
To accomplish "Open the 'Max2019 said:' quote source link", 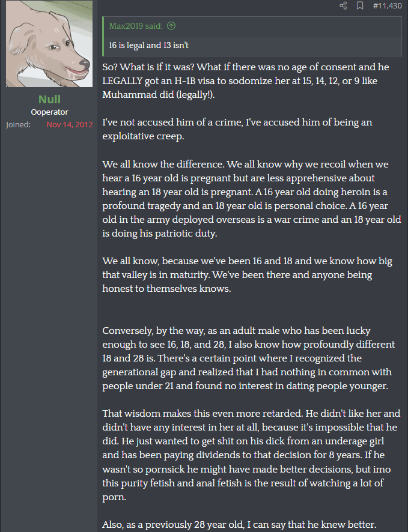I will tap(136, 26).
